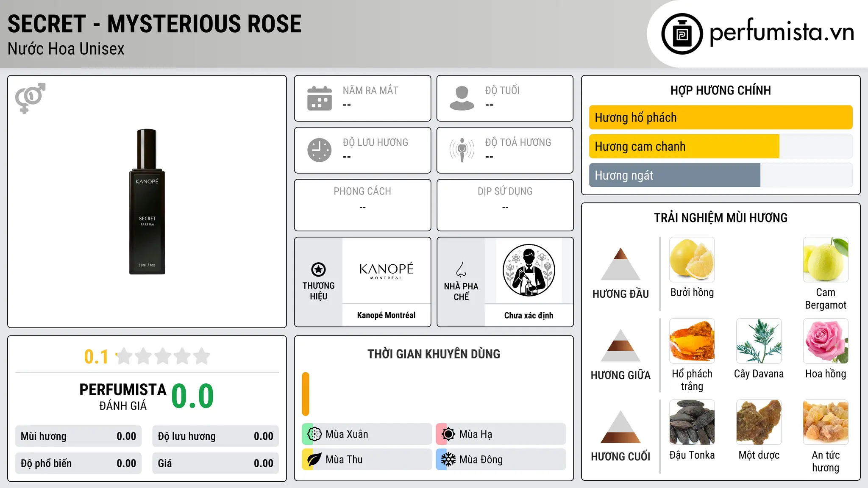The image size is (868, 488).
Task: Open the Kanopé Montréal brand name link
Action: coord(386,315)
